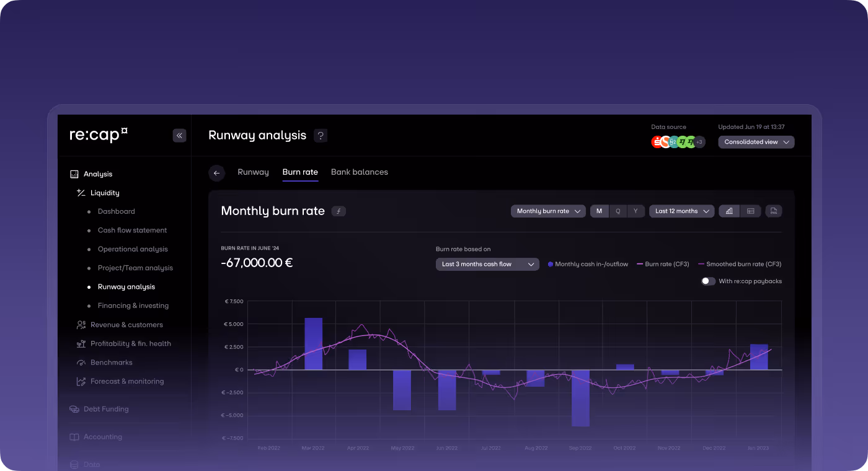Export the chart as PNG
868x471 pixels.
(x=773, y=211)
